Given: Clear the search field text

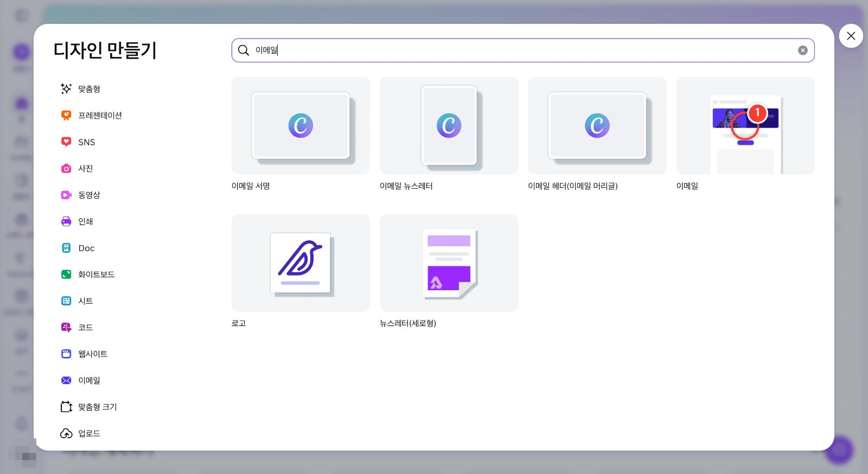Looking at the screenshot, I should [x=803, y=50].
